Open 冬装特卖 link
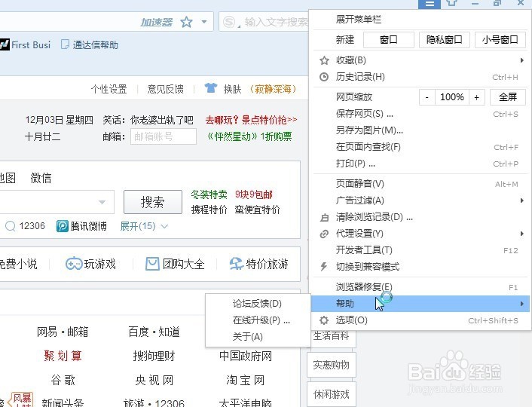This screenshot has height=407, width=532. (x=209, y=194)
